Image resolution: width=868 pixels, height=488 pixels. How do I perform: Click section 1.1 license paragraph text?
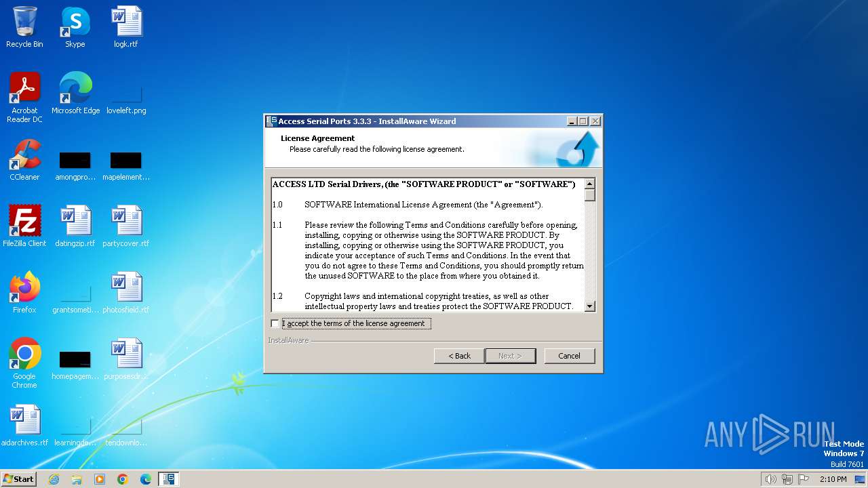point(444,250)
